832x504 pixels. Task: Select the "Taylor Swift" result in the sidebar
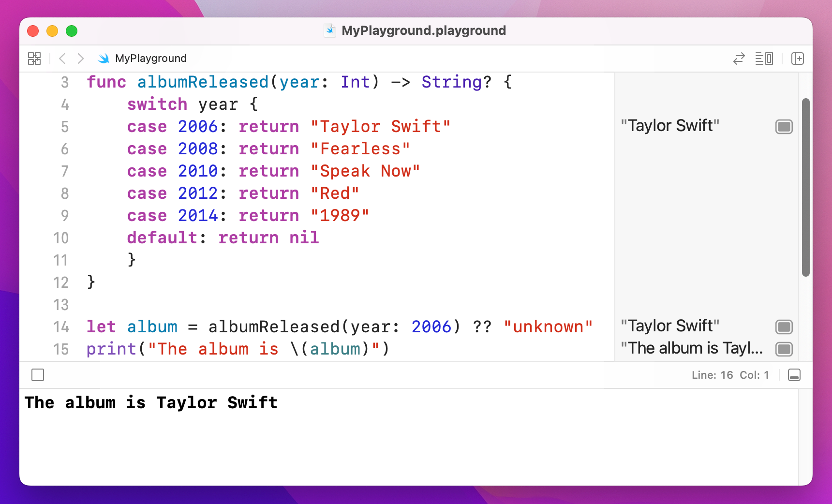pos(670,125)
